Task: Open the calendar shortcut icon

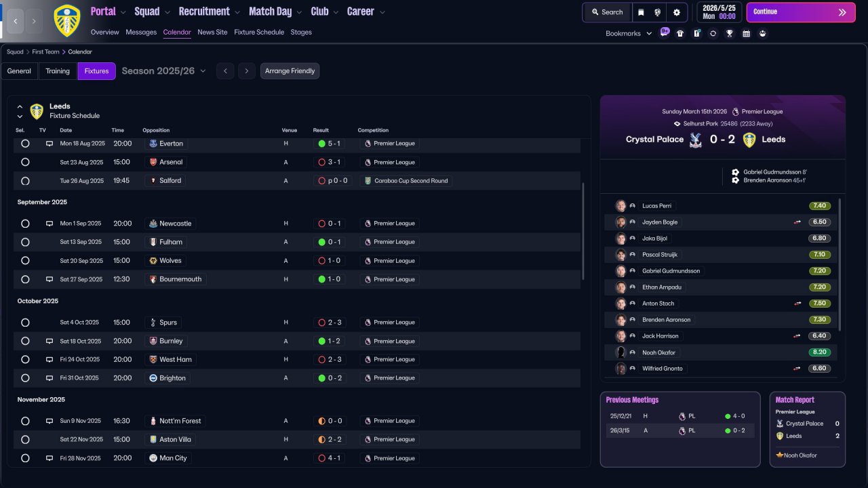Action: click(746, 33)
